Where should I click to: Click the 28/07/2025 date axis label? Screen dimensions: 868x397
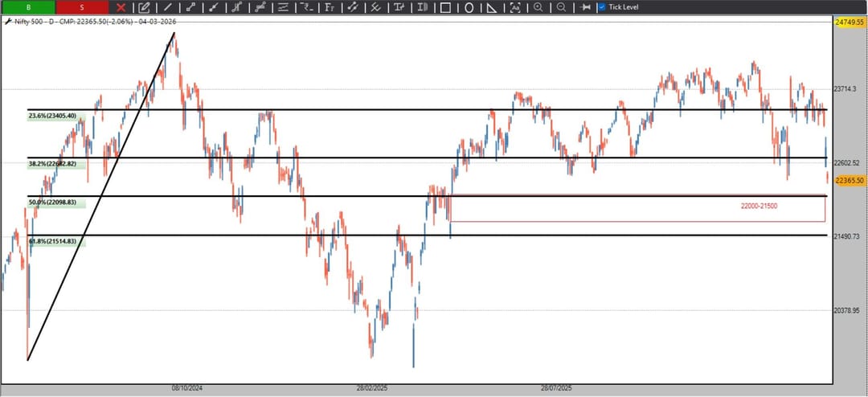[556, 389]
